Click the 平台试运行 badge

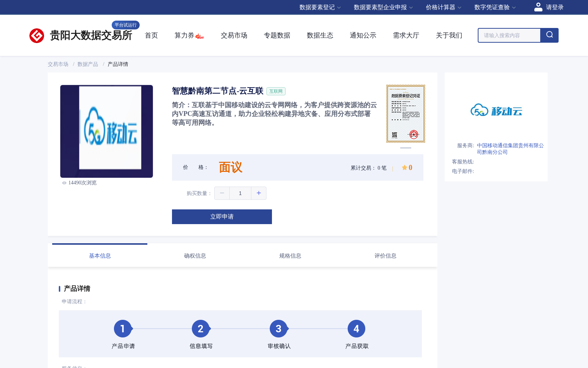126,25
